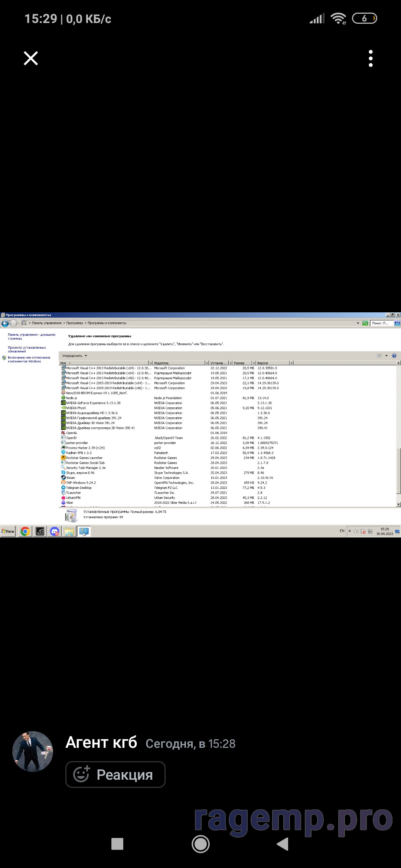Screen dimensions: 401x868
Task: Click the Пуск start button
Action: coord(8,531)
